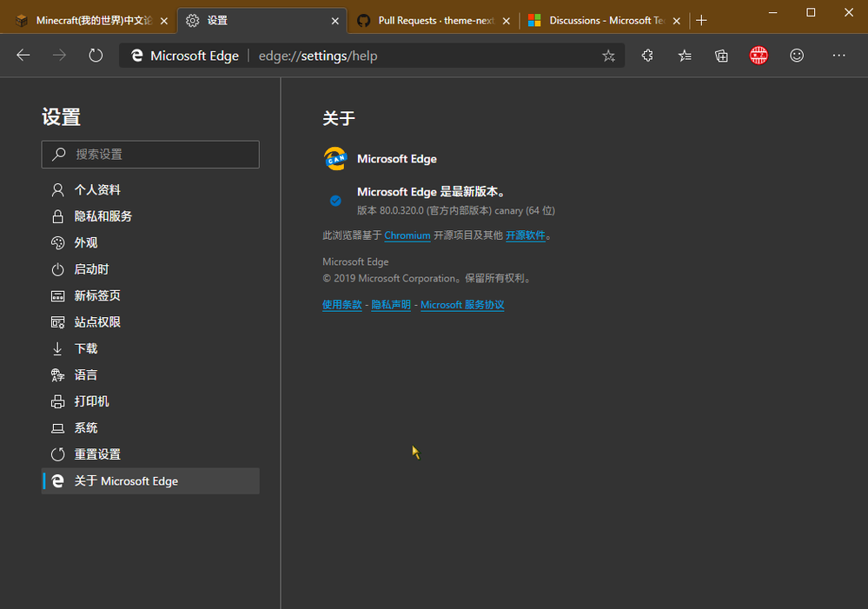
Task: Refresh the page with the reload icon
Action: (x=96, y=55)
